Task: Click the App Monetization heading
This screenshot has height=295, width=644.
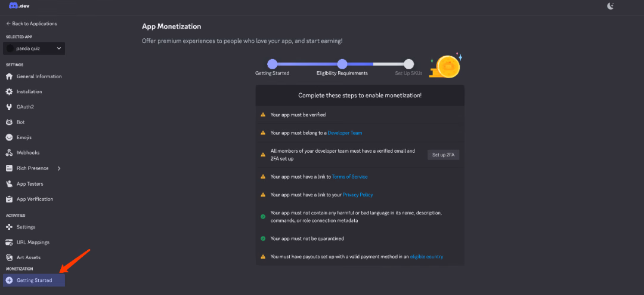Action: point(171,26)
